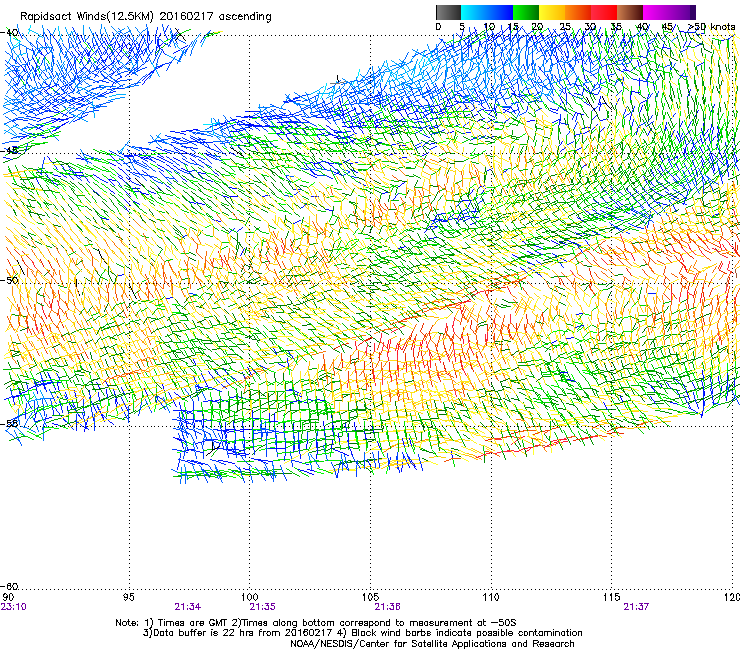Click the yellow 20-25 knots legend segment
Image resolution: width=740 pixels, height=650 pixels.
[552, 12]
